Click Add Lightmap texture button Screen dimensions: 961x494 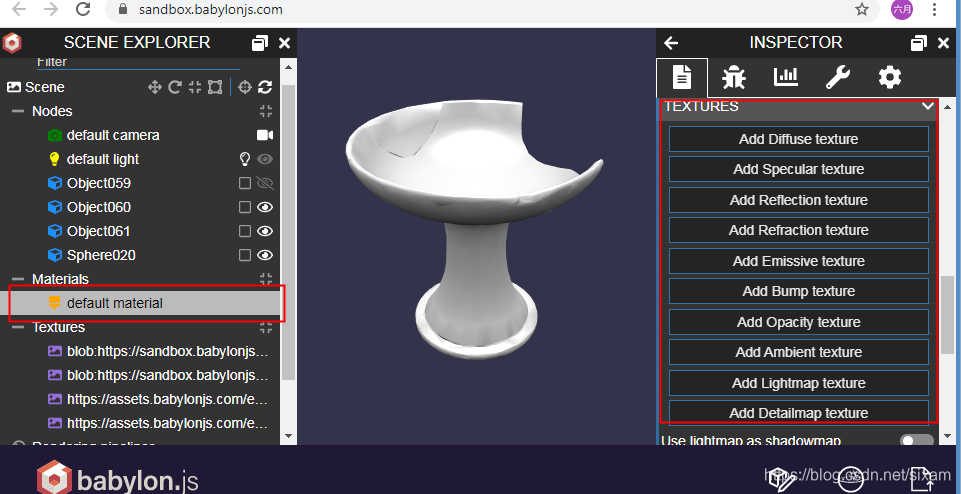coord(799,383)
